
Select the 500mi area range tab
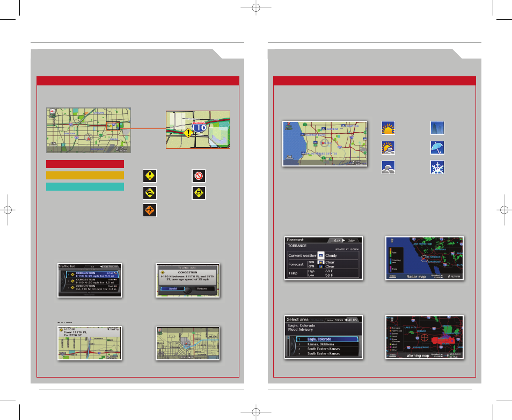pyautogui.click(x=335, y=320)
